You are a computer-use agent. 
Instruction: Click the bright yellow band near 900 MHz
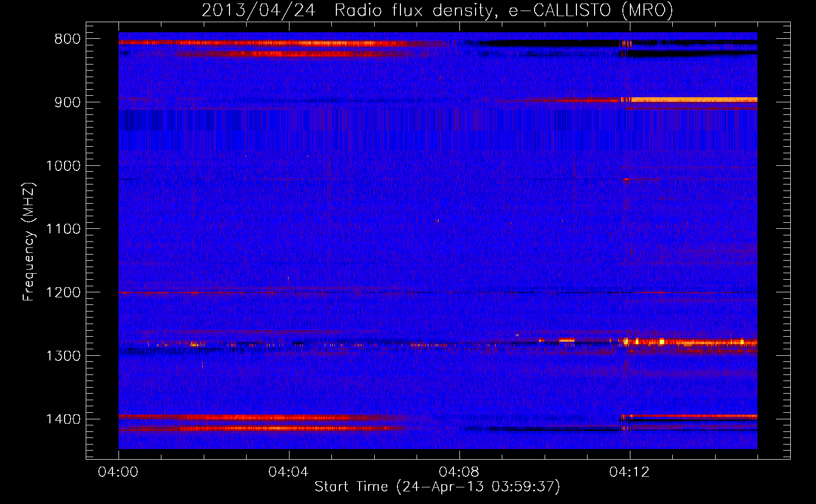click(693, 100)
